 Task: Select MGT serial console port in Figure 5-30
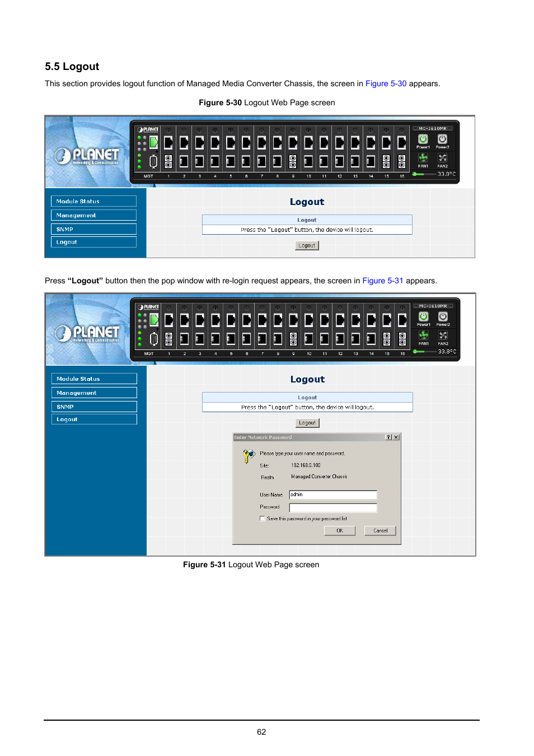pyautogui.click(x=153, y=162)
